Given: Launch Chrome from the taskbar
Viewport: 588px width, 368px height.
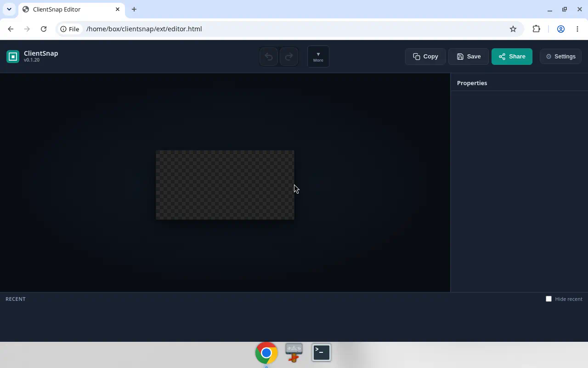Looking at the screenshot, I should pyautogui.click(x=266, y=353).
